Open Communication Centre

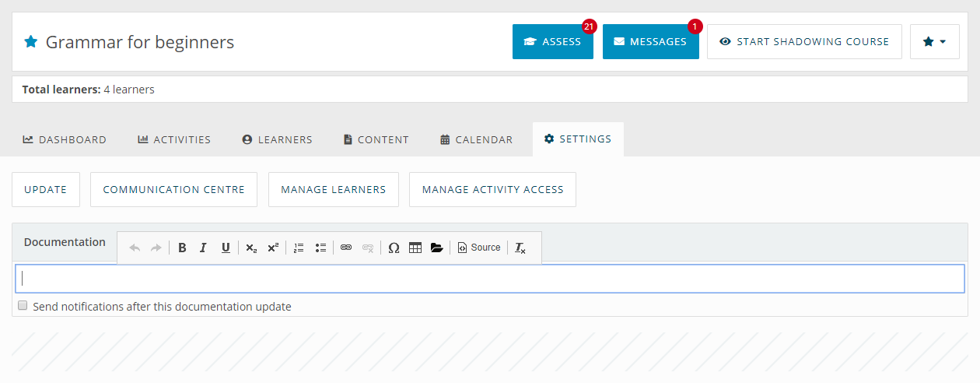[x=173, y=189]
